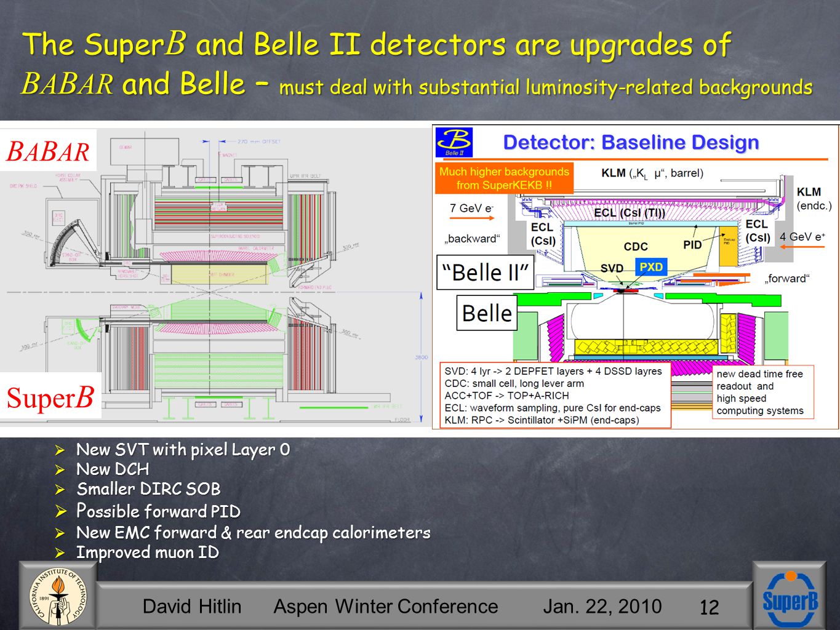This screenshot has height=630, width=840.
Task: Click the "ACC+TOF -> TOP+A-RICH" line
Action: click(506, 396)
